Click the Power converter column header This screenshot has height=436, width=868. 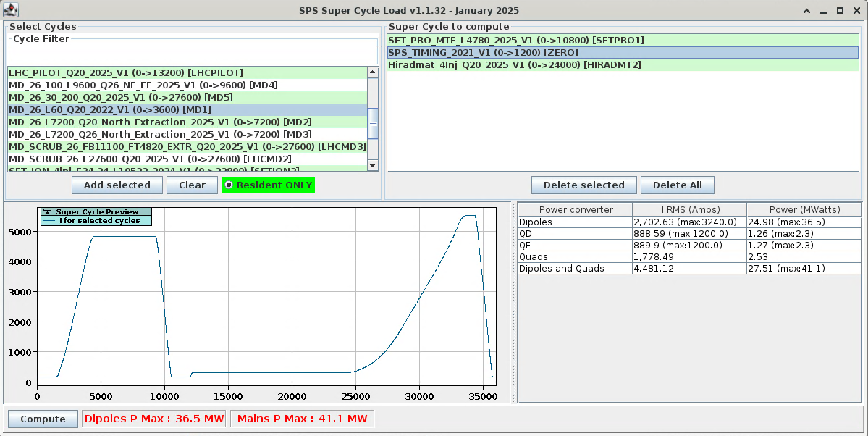point(575,210)
